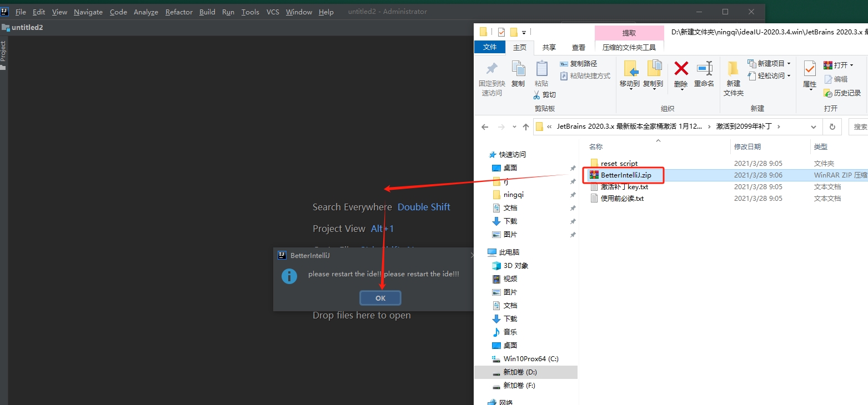Switch to the 共享 ribbon tab
The height and width of the screenshot is (405, 868).
pos(549,47)
